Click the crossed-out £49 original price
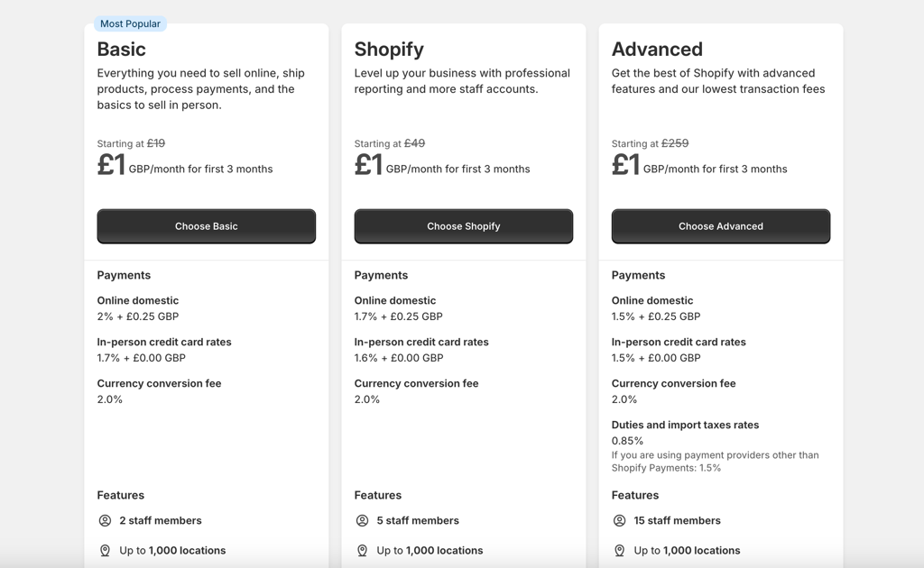The image size is (924, 568). pos(414,143)
